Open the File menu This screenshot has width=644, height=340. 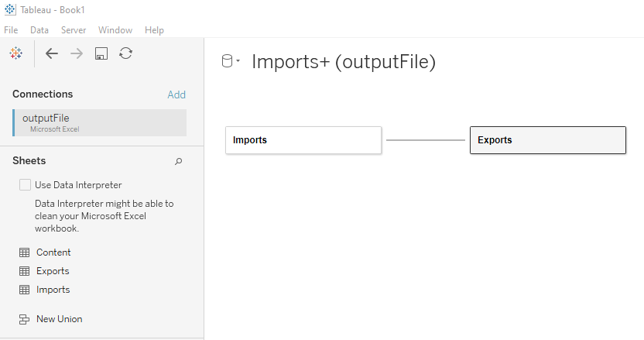tap(11, 30)
